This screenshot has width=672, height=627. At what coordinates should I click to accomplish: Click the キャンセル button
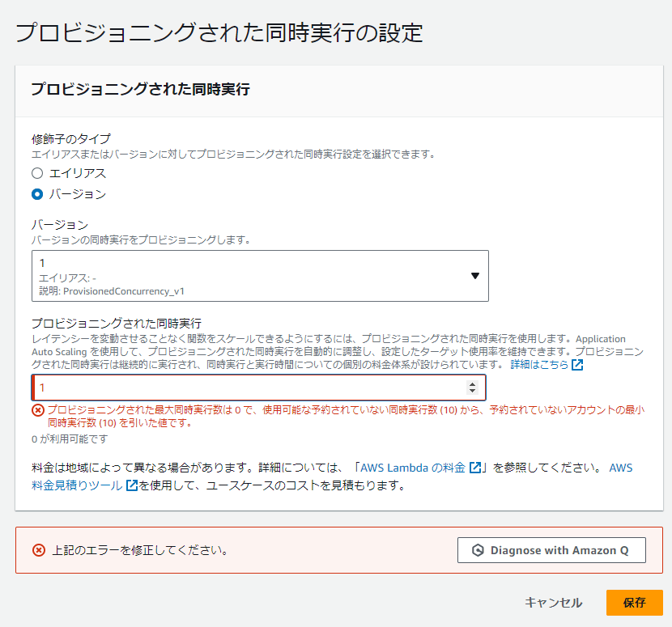(x=553, y=603)
